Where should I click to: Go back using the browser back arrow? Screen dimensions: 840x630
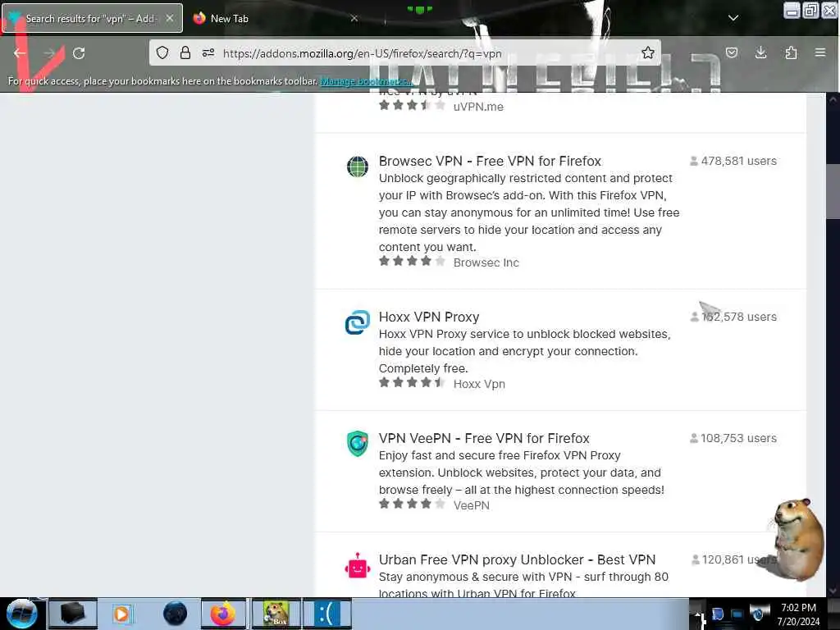20,53
